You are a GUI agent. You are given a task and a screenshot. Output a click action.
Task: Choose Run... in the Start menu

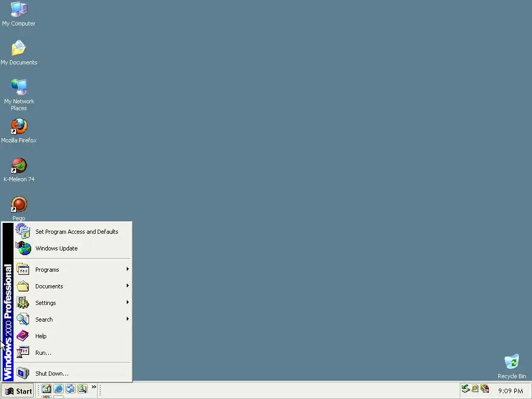click(x=73, y=353)
